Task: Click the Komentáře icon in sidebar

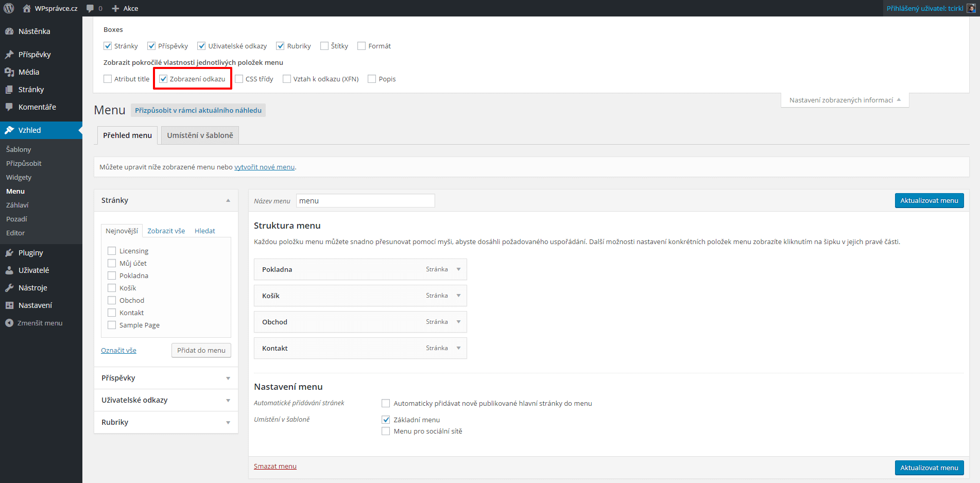Action: pyautogui.click(x=9, y=107)
